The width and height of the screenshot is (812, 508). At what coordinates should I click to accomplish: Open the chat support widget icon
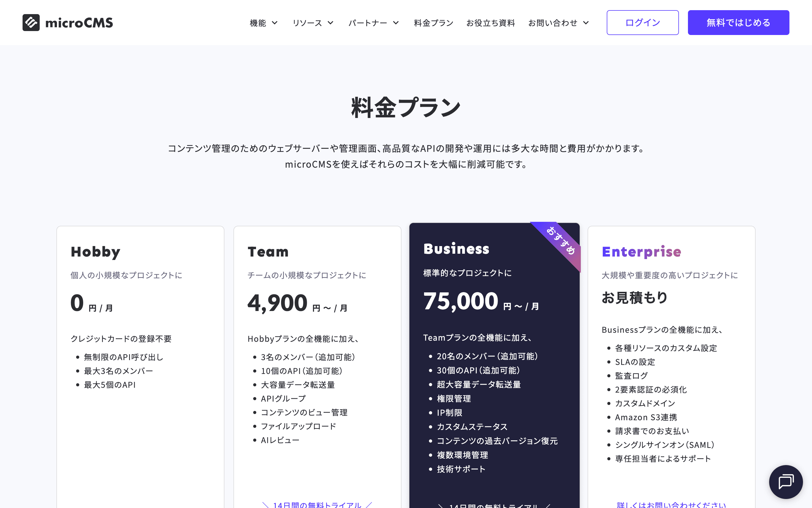click(785, 482)
